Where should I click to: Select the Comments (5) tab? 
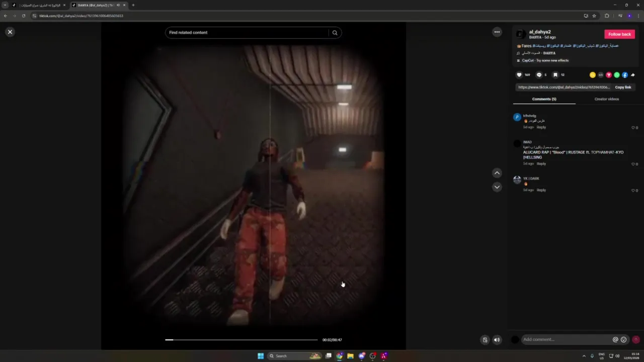click(544, 99)
